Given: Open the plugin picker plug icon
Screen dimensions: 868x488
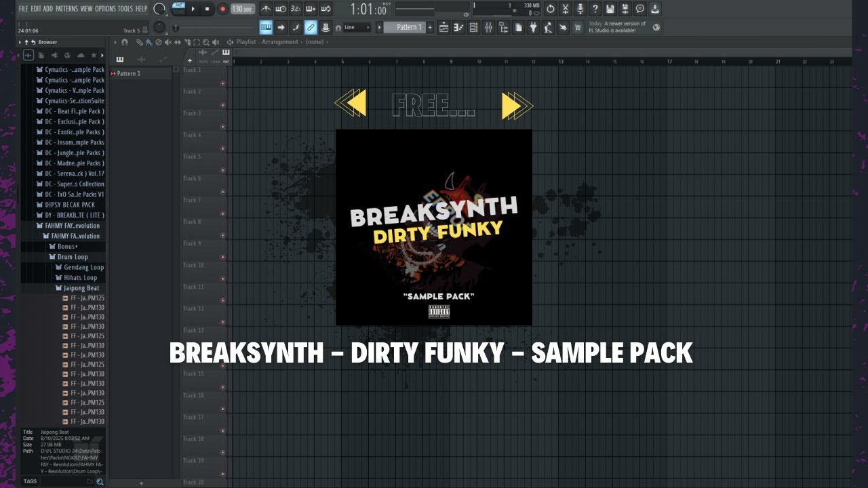Looking at the screenshot, I should point(533,27).
